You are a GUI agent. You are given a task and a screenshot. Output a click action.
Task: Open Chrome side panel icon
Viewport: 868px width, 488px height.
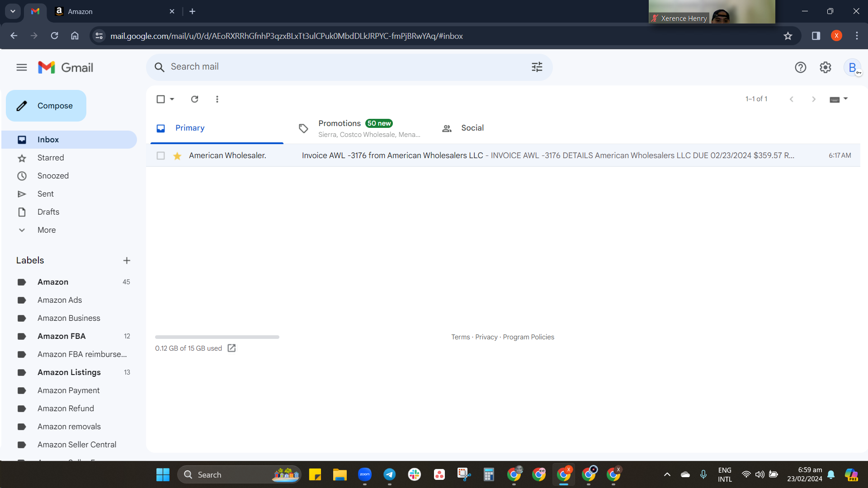coord(816,36)
